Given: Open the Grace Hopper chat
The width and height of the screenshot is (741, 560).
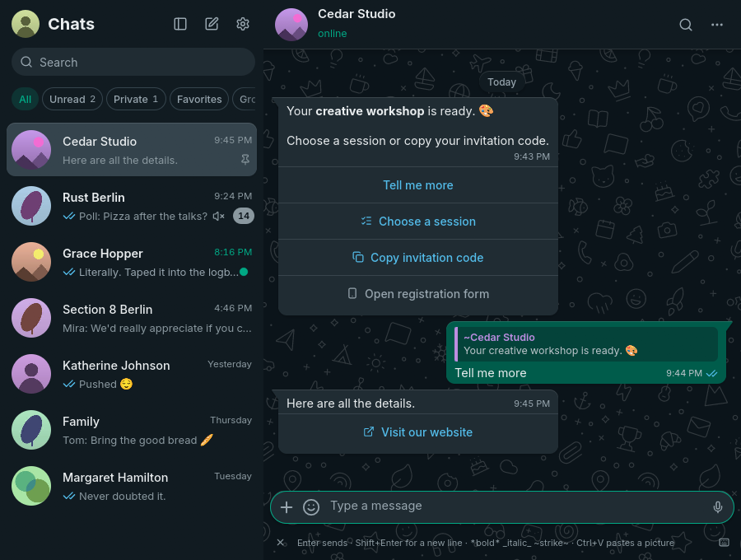Looking at the screenshot, I should coord(132,262).
